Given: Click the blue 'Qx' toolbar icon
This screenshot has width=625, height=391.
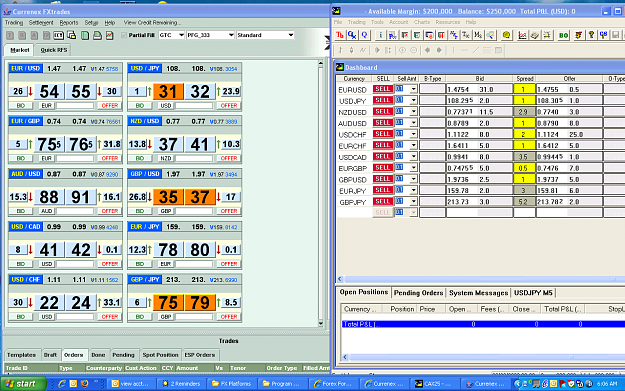Looking at the screenshot, I should pos(352,35).
